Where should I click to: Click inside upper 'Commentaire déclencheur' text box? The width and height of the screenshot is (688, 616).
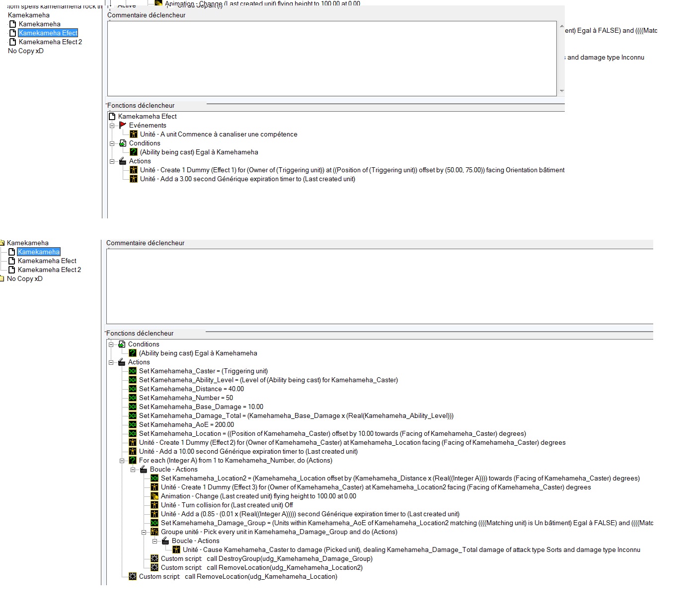click(332, 59)
